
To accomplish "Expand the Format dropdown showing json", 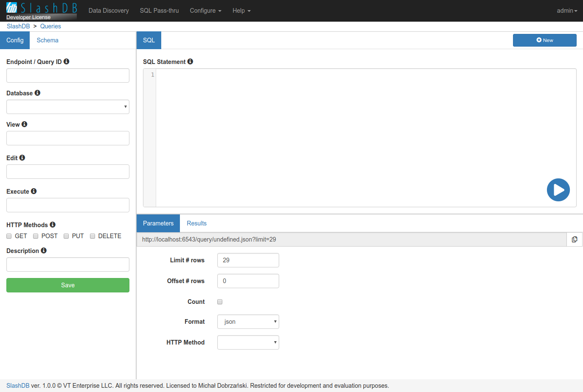I will (248, 322).
